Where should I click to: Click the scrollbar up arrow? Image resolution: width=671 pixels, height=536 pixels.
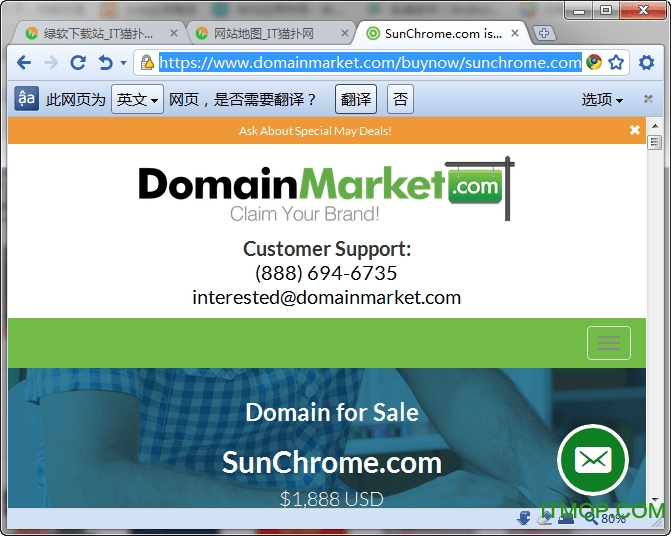(x=655, y=126)
